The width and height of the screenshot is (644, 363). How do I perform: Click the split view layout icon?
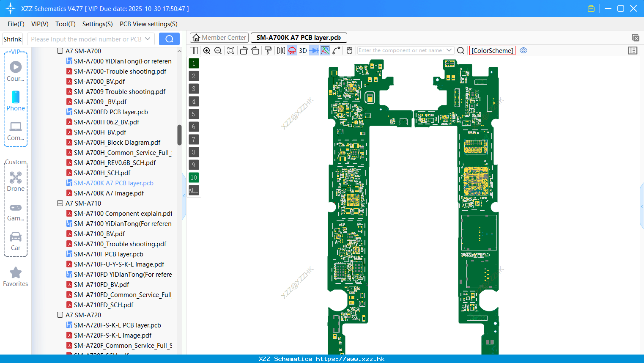194,51
